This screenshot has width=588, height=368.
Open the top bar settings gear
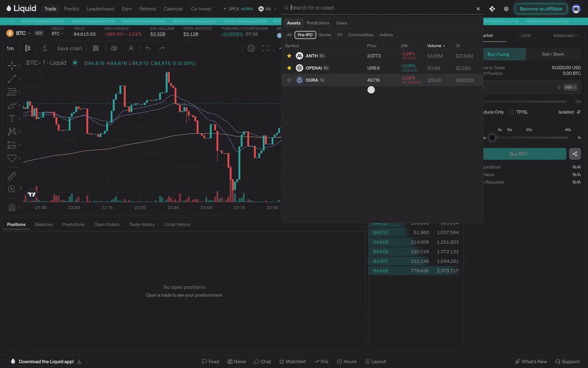[x=506, y=9]
